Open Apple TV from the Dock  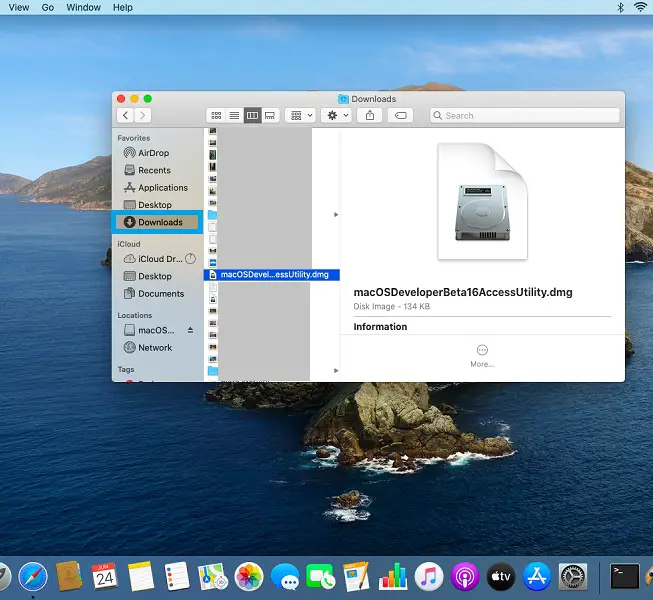(501, 577)
